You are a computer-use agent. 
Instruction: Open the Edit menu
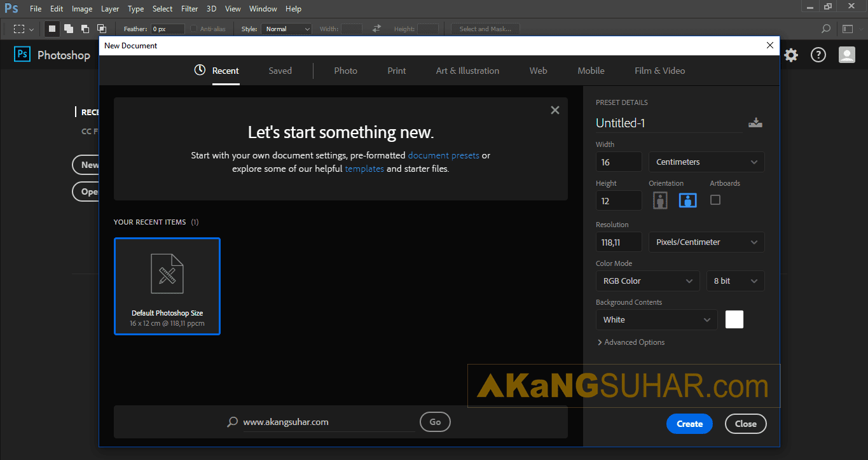click(x=57, y=9)
